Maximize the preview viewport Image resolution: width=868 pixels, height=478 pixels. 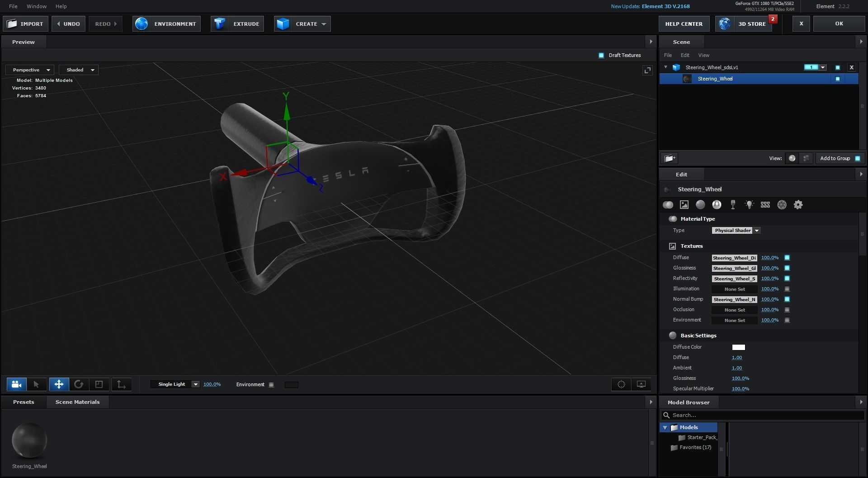(647, 70)
